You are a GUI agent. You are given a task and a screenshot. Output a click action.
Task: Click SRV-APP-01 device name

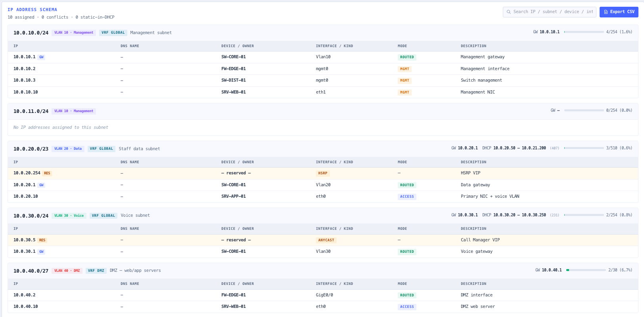coord(234,197)
